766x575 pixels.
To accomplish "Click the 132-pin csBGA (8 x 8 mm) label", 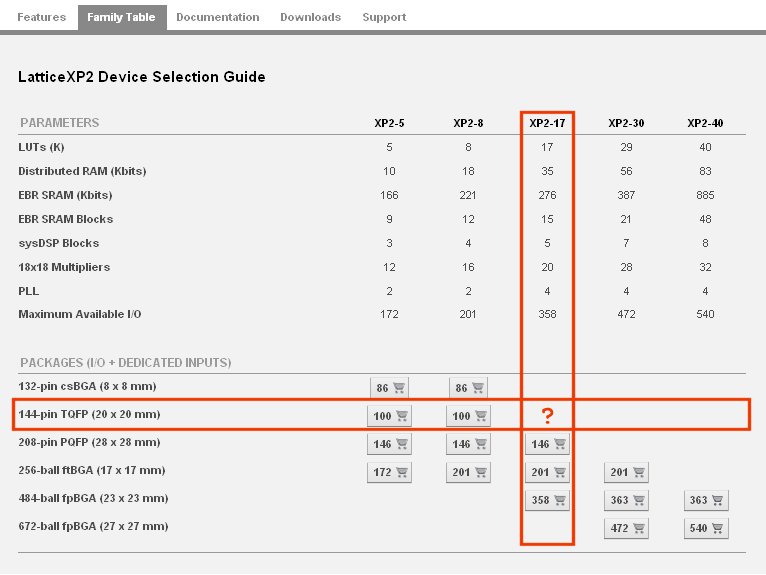I will [x=87, y=386].
